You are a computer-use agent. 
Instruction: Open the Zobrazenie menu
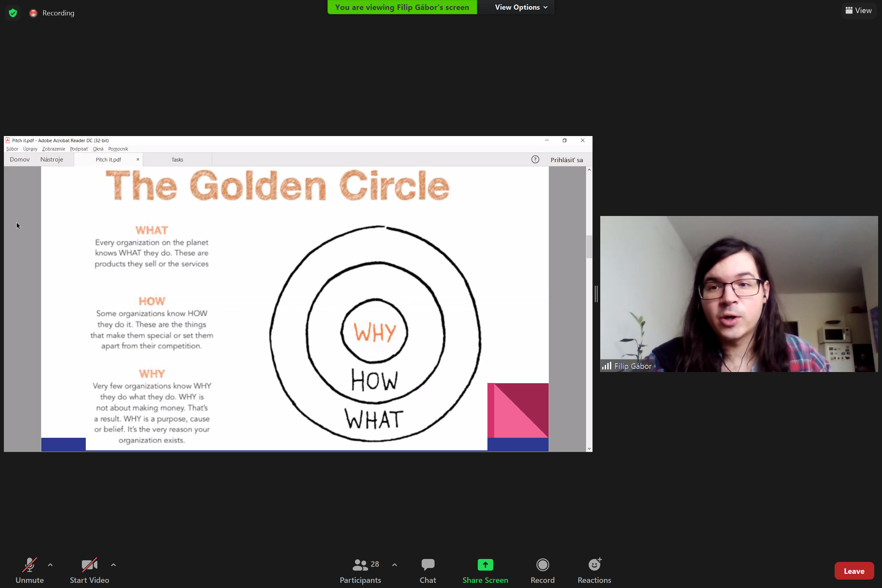(53, 149)
